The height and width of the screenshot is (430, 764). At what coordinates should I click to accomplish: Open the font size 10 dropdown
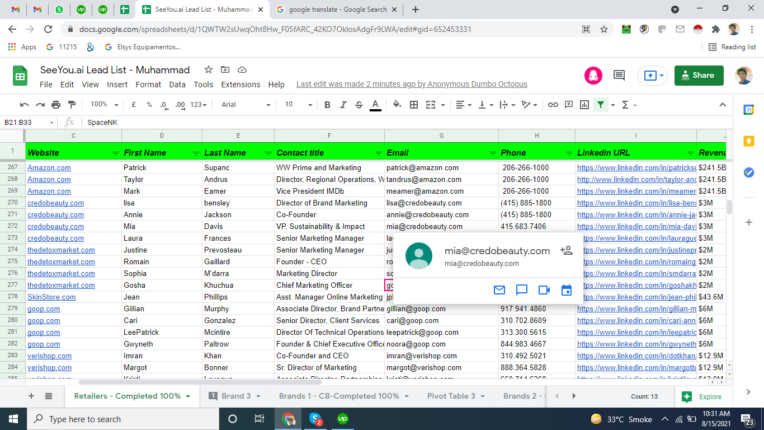298,105
